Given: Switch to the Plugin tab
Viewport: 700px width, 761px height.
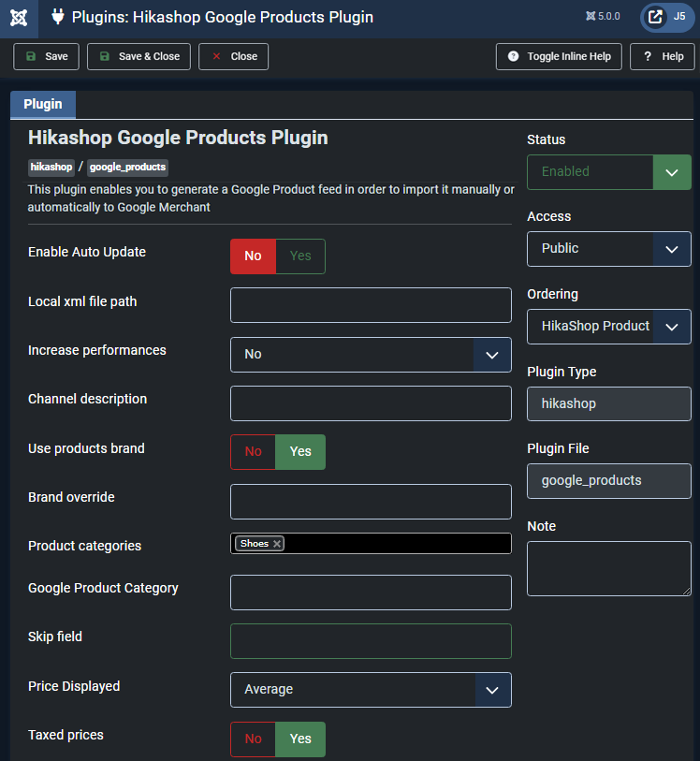Looking at the screenshot, I should coord(43,104).
